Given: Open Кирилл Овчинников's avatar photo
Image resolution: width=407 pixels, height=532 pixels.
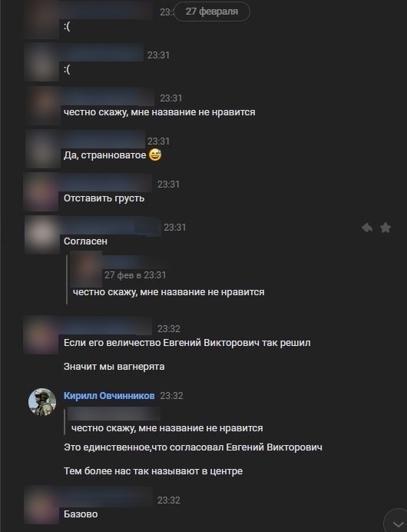Looking at the screenshot, I should point(42,402).
